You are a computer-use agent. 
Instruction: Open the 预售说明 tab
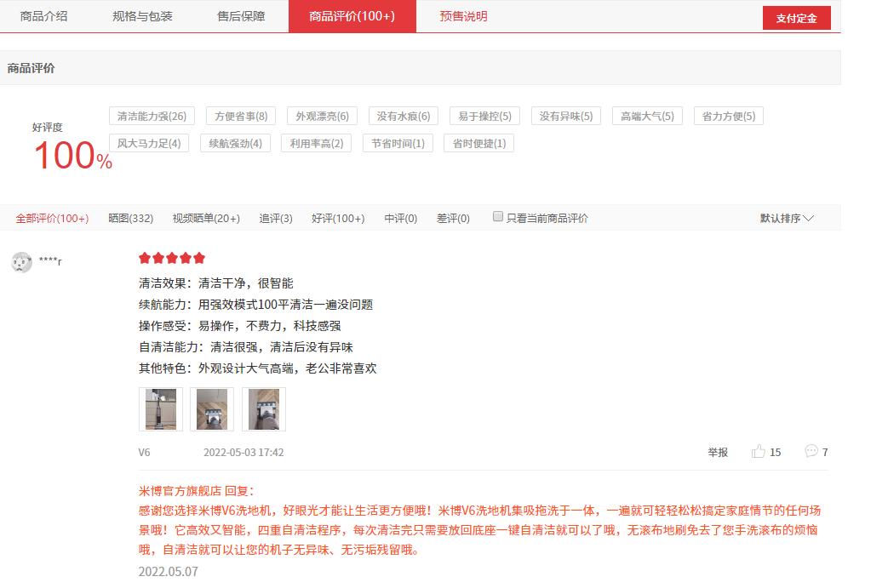(462, 15)
